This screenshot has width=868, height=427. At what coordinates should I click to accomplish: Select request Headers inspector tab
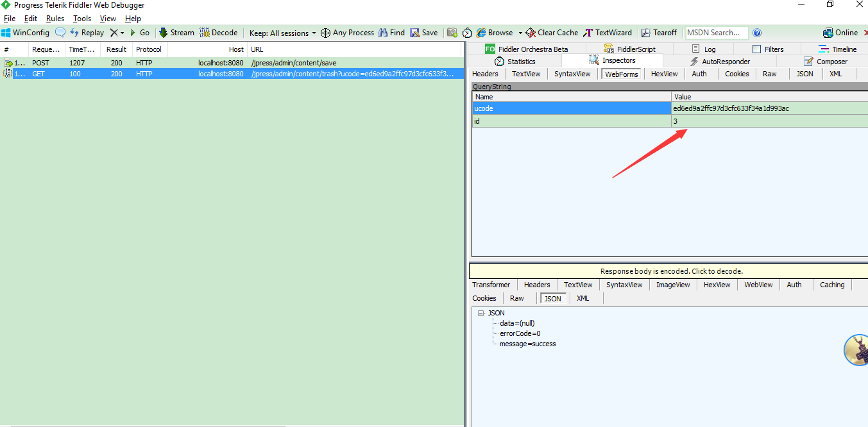point(485,74)
